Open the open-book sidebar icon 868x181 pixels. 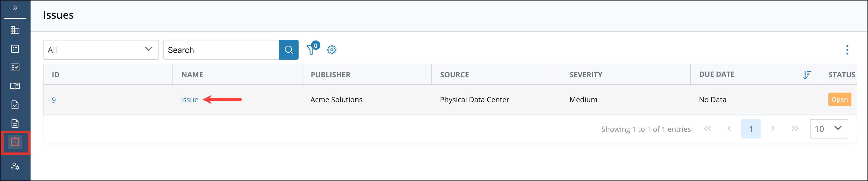click(x=15, y=86)
